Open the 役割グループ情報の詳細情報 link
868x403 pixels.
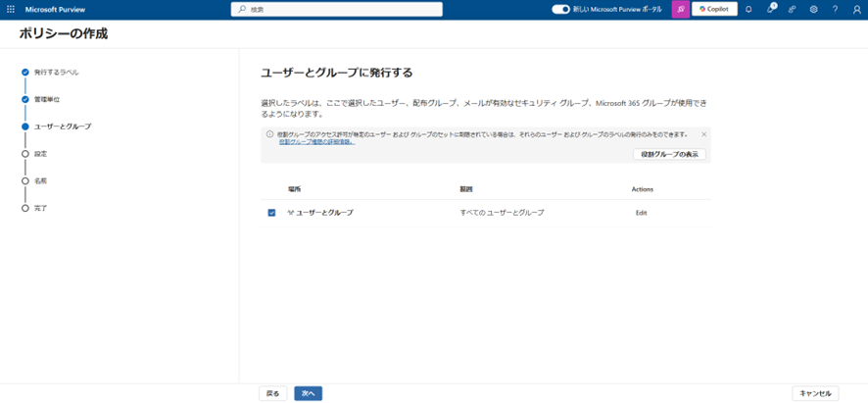[x=316, y=143]
